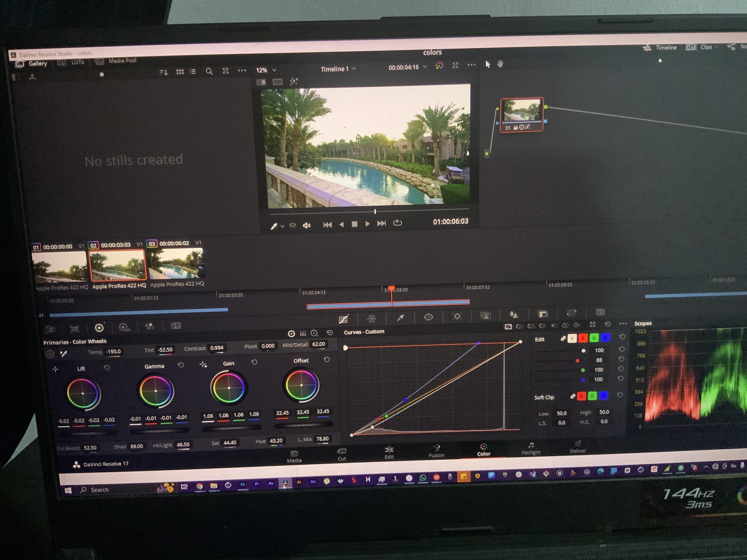Open the Magic Mask palette

(x=485, y=315)
